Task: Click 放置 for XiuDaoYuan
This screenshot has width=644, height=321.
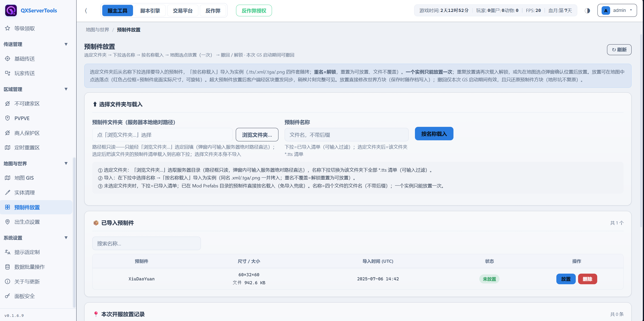Action: (566, 279)
